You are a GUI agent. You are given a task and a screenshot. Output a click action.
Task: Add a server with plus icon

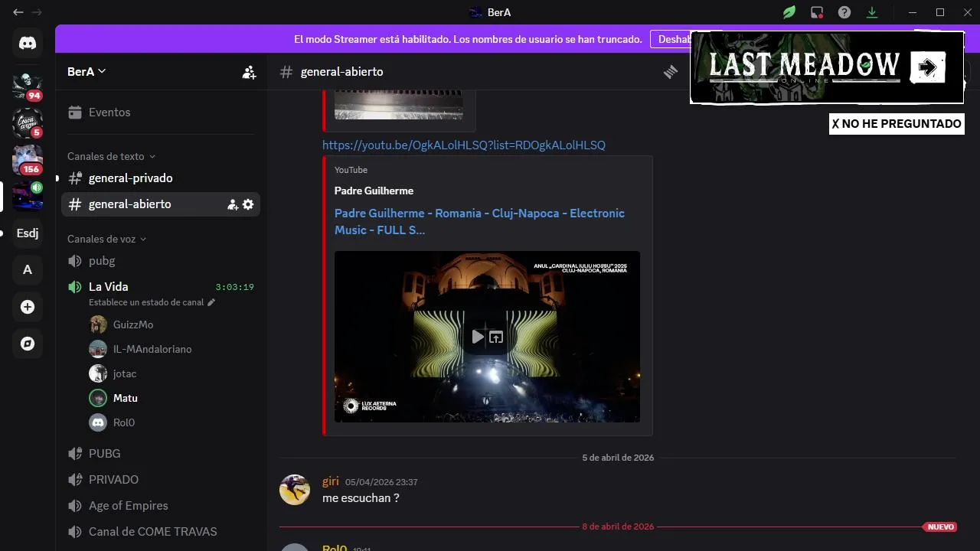pos(28,307)
